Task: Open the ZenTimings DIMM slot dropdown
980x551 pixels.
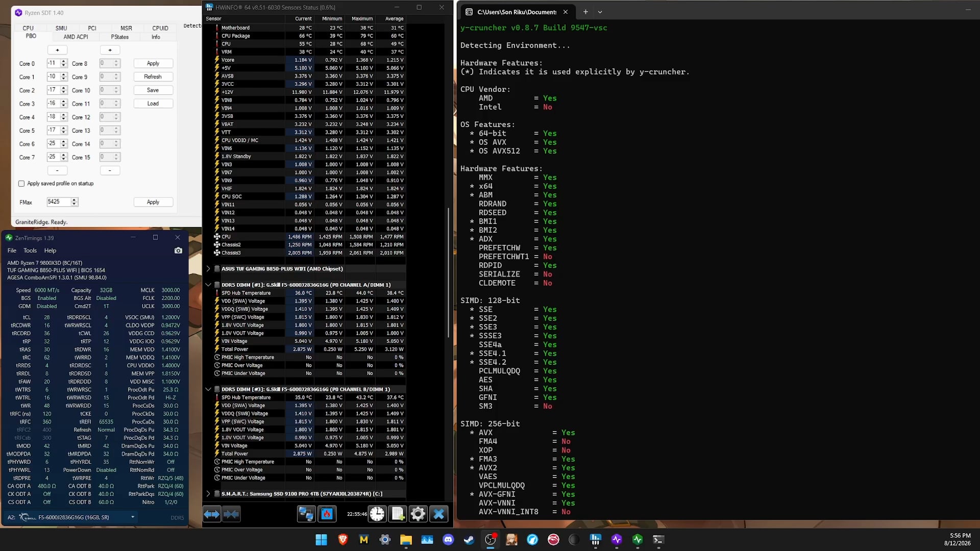Action: tap(133, 517)
